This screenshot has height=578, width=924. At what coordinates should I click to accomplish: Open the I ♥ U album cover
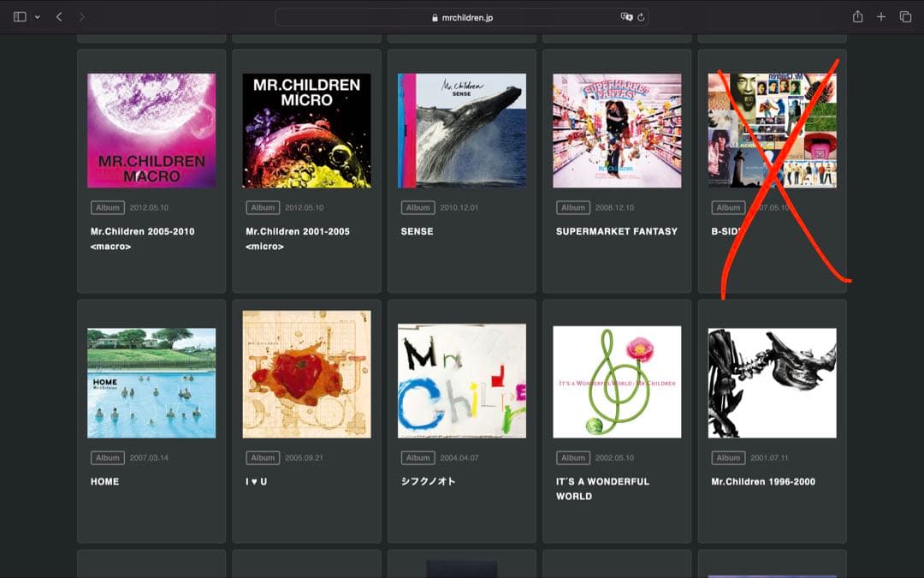306,374
